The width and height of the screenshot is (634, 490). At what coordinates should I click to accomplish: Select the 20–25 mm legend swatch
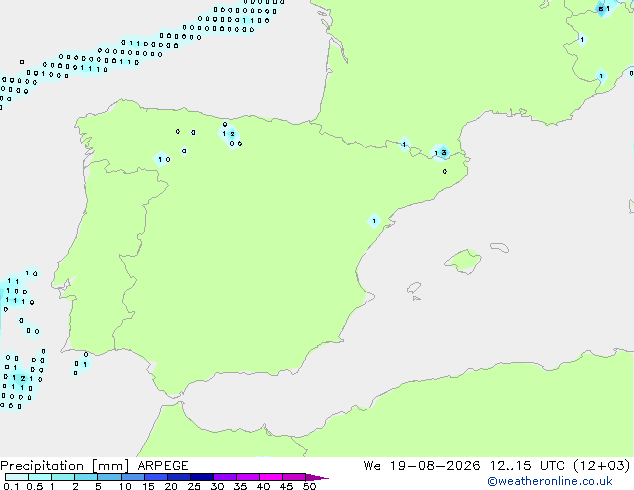pyautogui.click(x=178, y=477)
